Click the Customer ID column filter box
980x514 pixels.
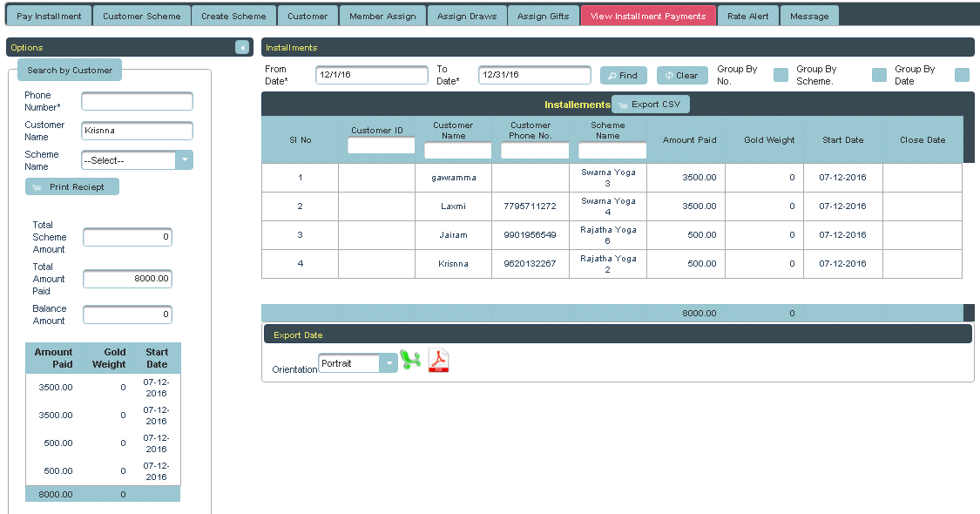click(x=381, y=145)
